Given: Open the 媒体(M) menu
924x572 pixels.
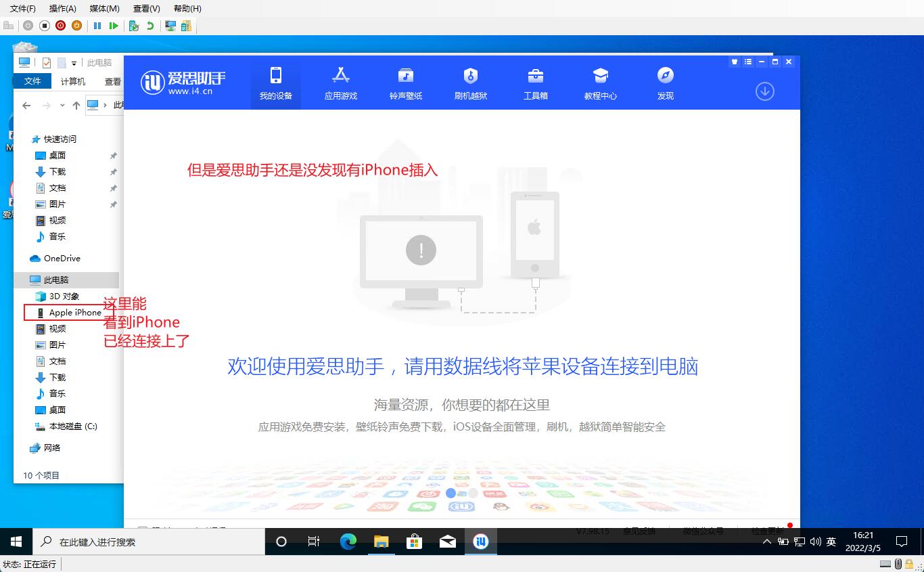Looking at the screenshot, I should tap(104, 8).
